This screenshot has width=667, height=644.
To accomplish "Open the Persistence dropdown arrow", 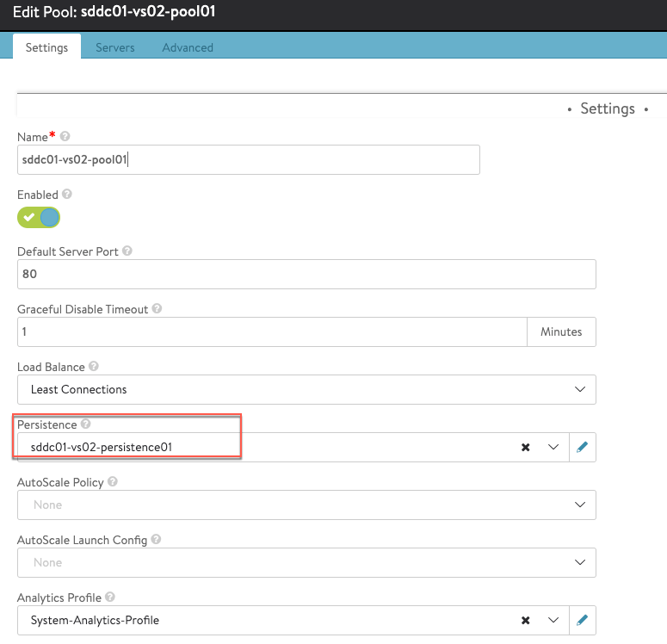I will coord(553,447).
